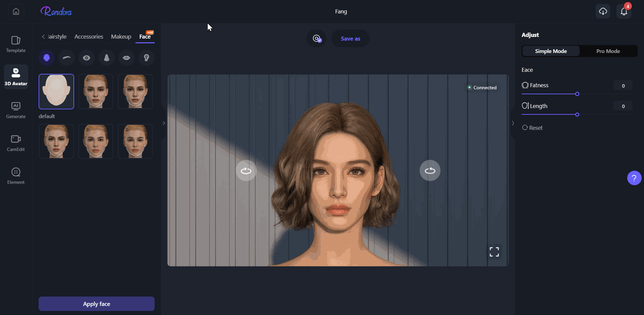Collapse the left panel with chevron
Image resolution: width=644 pixels, height=315 pixels.
pyautogui.click(x=164, y=123)
